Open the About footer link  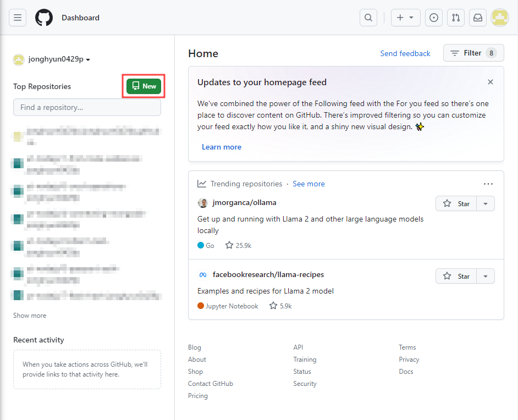click(197, 359)
